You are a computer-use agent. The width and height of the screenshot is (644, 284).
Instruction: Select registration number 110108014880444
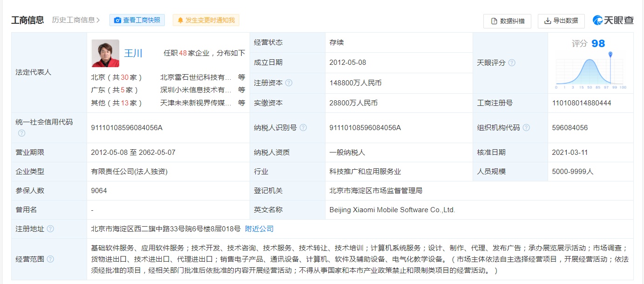(x=582, y=103)
